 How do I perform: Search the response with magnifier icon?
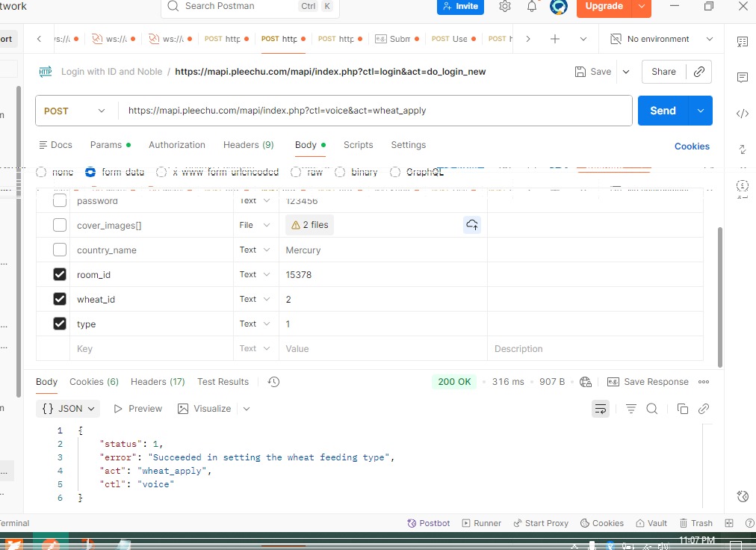(651, 409)
